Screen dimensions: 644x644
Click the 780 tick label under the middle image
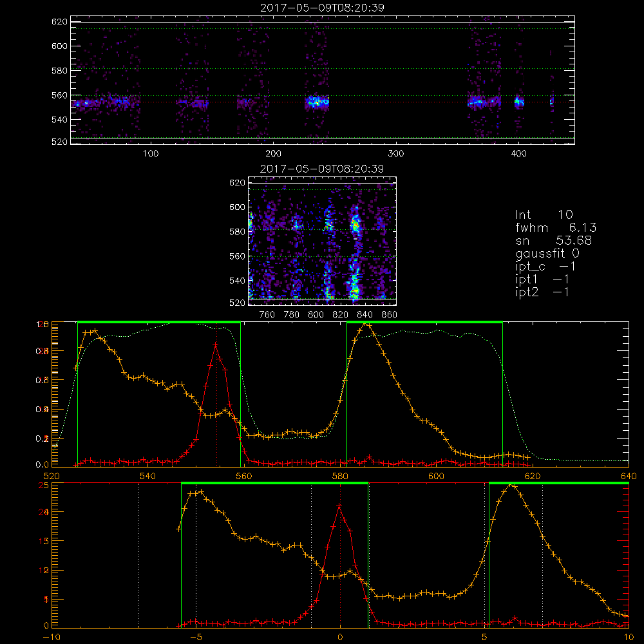coord(292,315)
